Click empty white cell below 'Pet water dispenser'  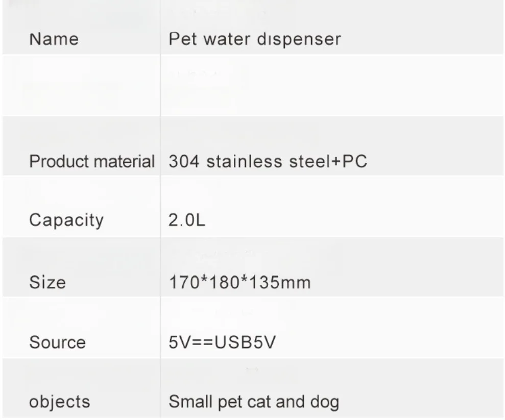[x=332, y=85]
